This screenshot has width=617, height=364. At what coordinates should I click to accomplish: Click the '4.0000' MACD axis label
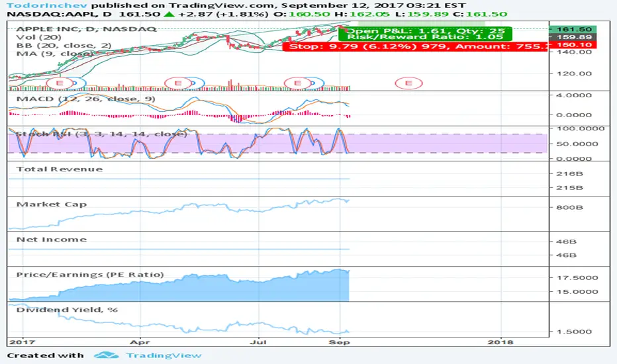(x=574, y=95)
